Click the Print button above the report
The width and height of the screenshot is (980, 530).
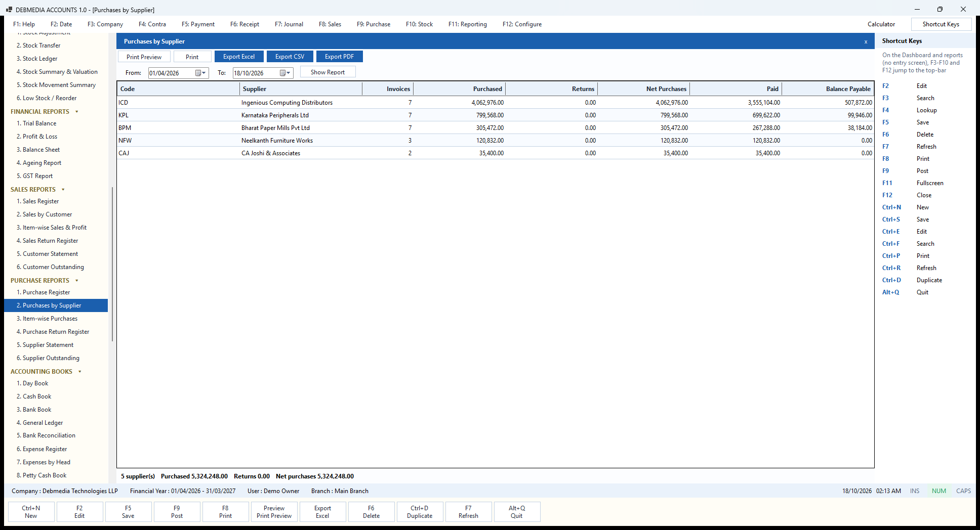[192, 57]
